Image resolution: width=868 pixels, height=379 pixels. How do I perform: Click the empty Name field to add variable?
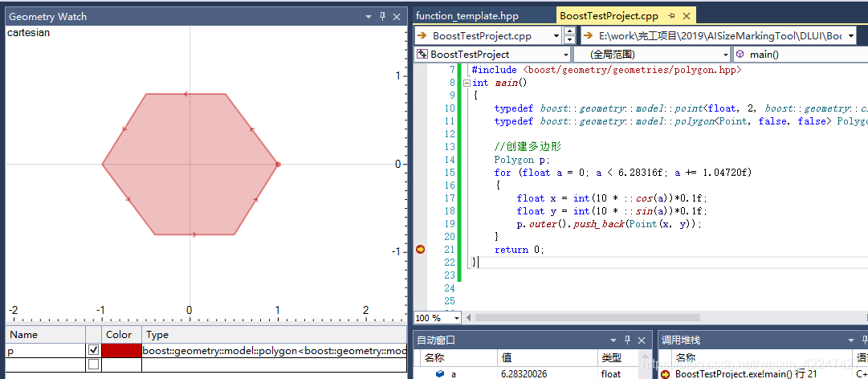click(46, 365)
